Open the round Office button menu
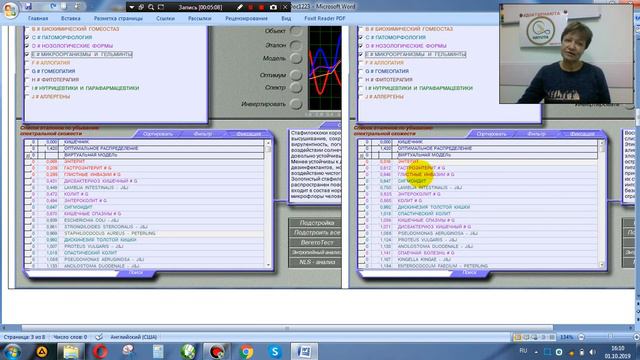Screen dimensions: 640x360 (x=10, y=10)
